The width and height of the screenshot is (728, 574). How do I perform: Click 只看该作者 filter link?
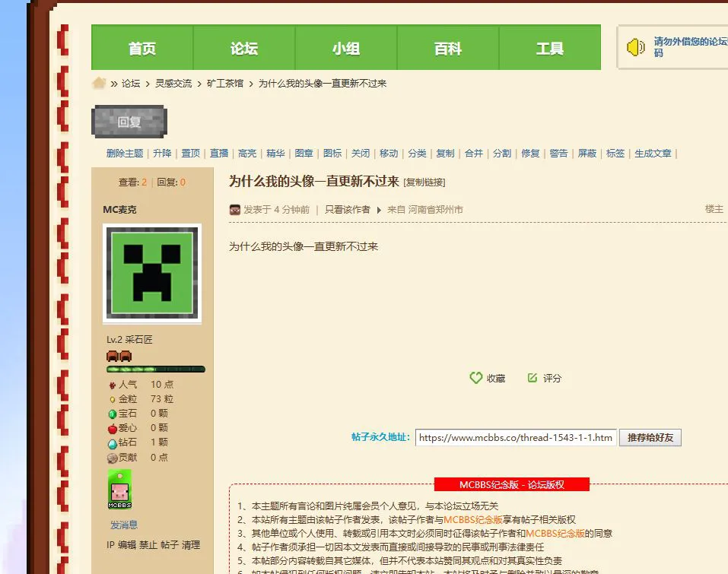coord(348,210)
